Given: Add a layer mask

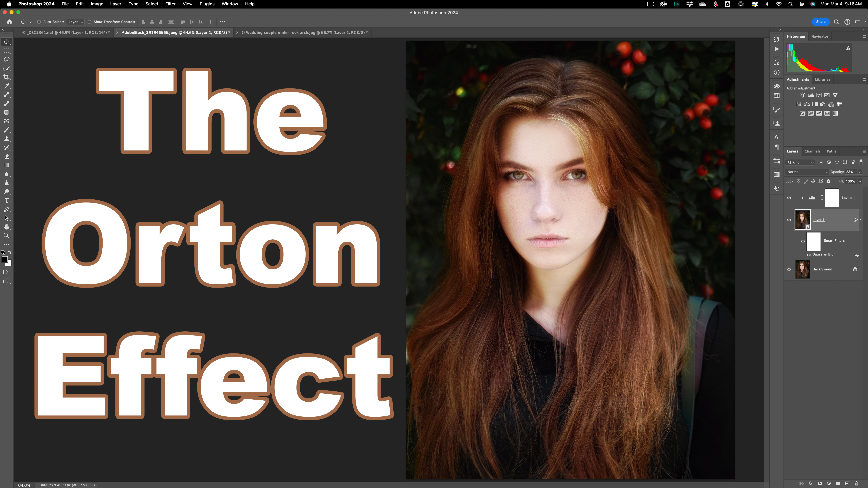Looking at the screenshot, I should (820, 484).
